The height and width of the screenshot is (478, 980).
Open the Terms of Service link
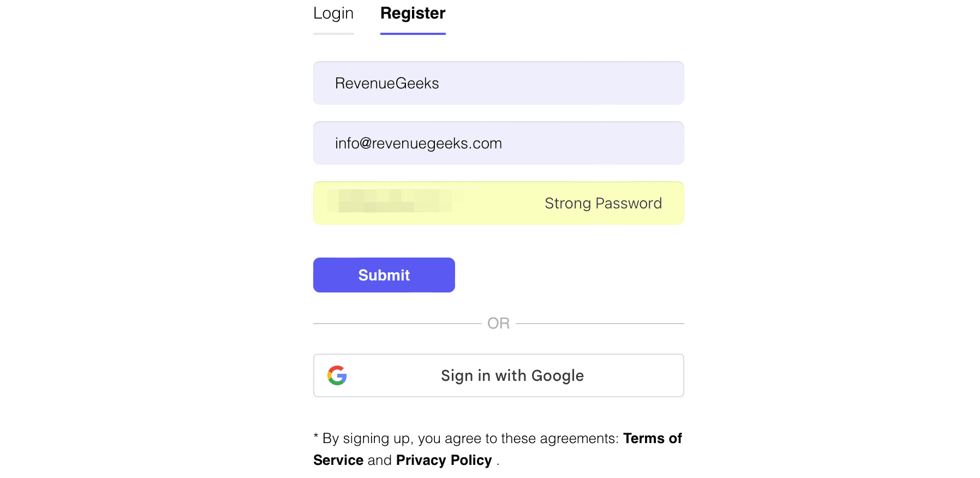tap(652, 439)
